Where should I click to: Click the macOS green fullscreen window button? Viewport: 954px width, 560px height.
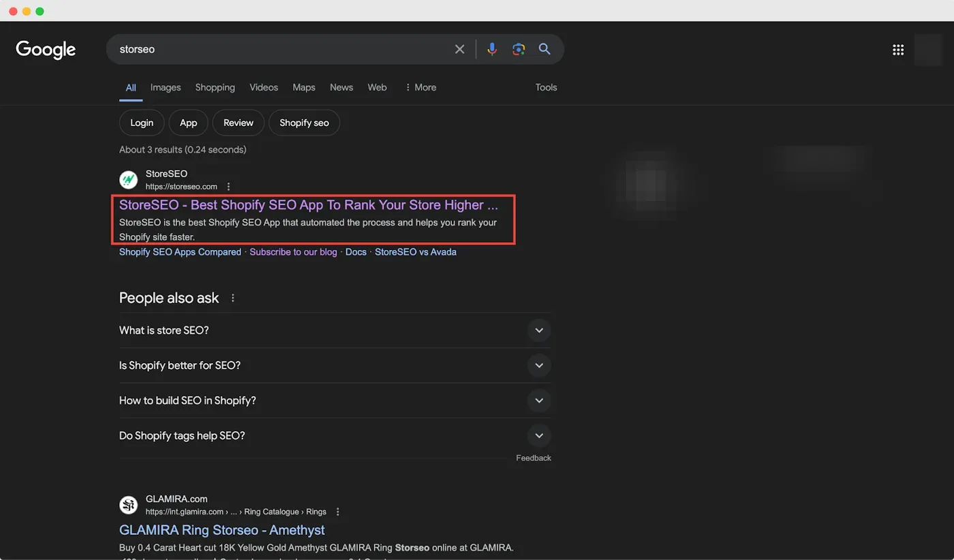click(40, 12)
